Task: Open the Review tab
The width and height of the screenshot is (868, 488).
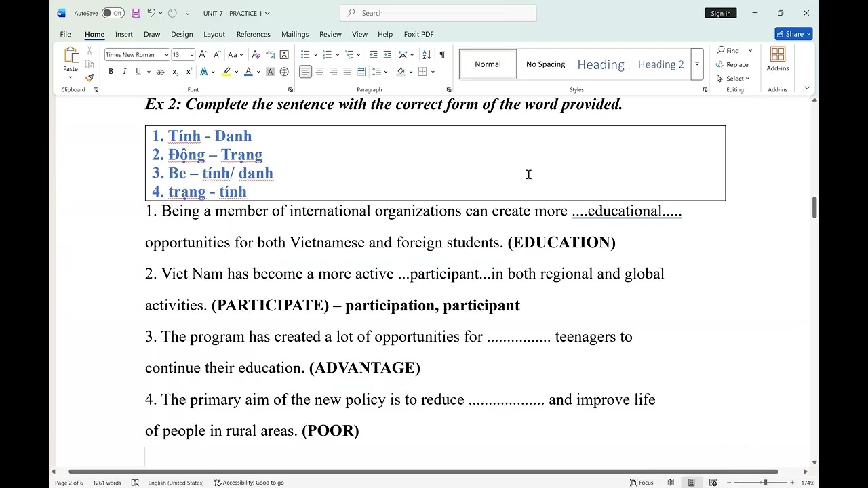Action: 330,34
